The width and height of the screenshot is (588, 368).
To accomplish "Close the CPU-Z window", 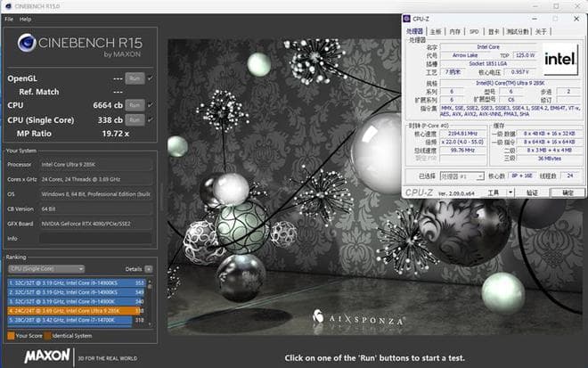I will [577, 18].
